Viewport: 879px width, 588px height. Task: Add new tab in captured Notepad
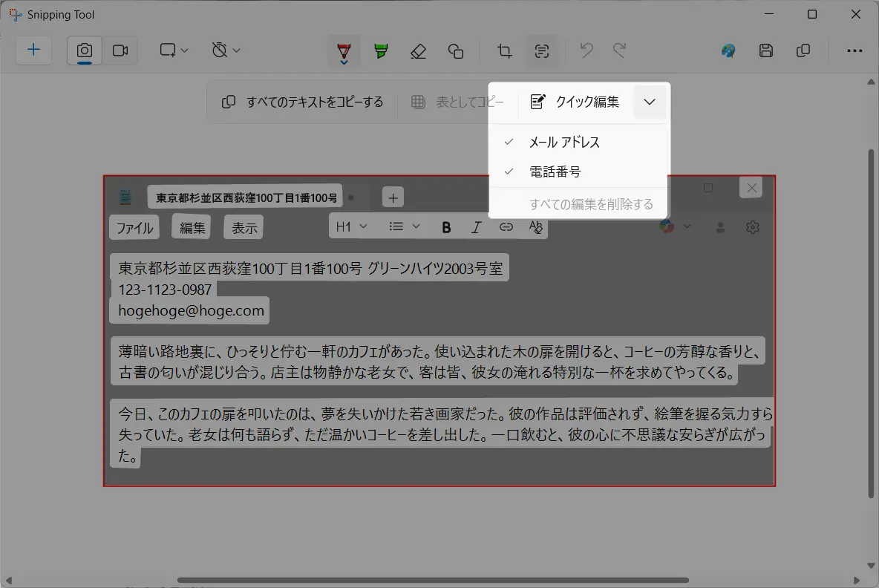point(393,198)
